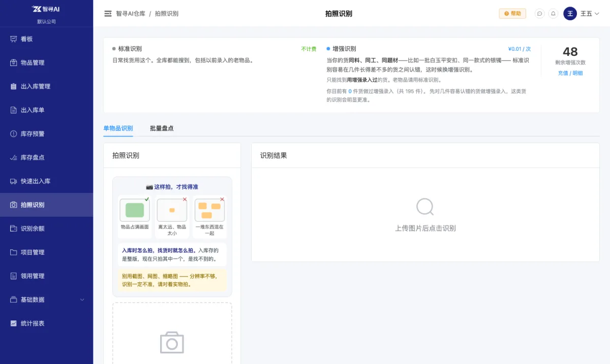
Task: Click the large camera upload icon
Action: click(x=172, y=343)
